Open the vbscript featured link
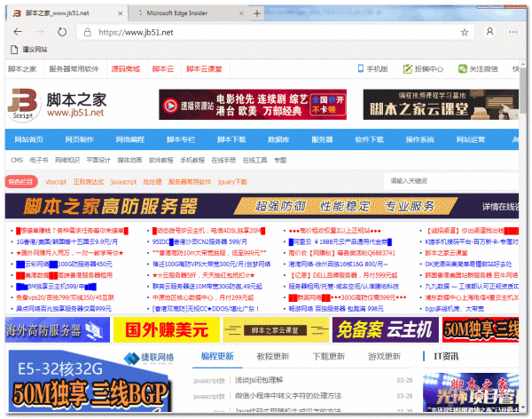Viewport: 532px width, 419px height. 56,182
